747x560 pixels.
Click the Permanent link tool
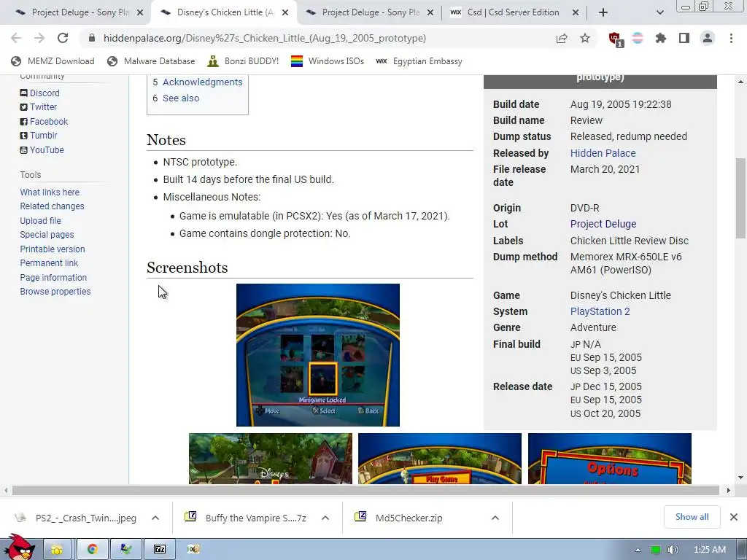tap(49, 262)
